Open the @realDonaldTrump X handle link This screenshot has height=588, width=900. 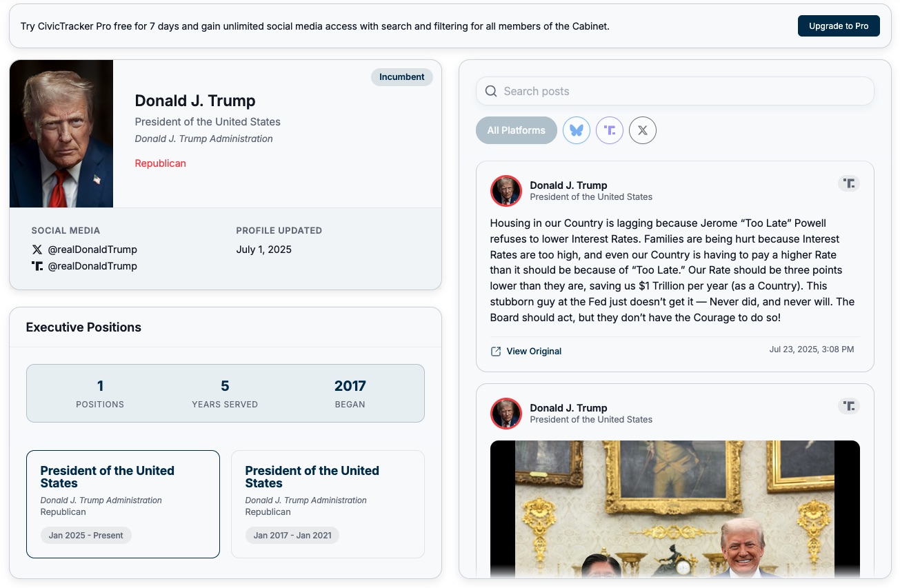92,250
